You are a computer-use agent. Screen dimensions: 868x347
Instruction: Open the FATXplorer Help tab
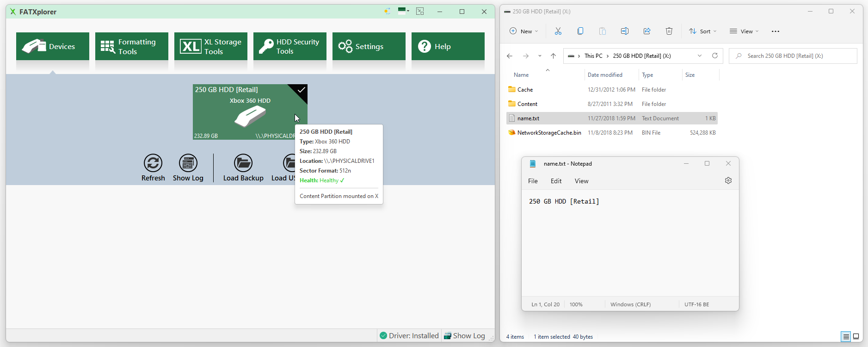tap(448, 46)
